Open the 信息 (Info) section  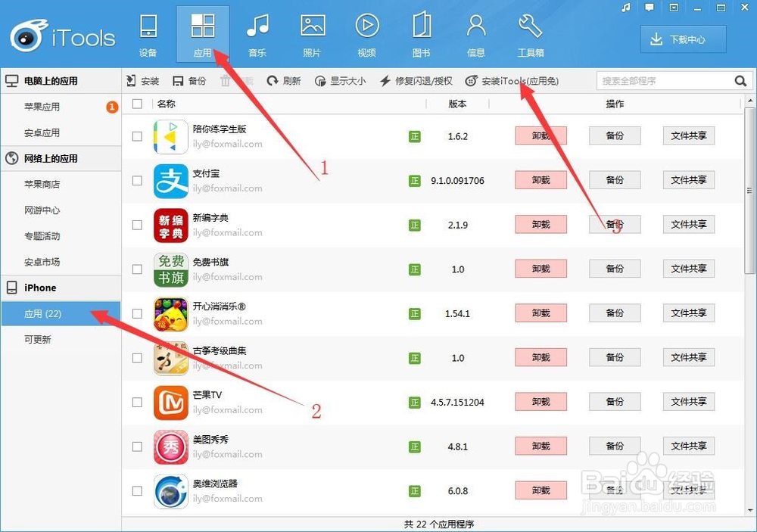click(476, 35)
